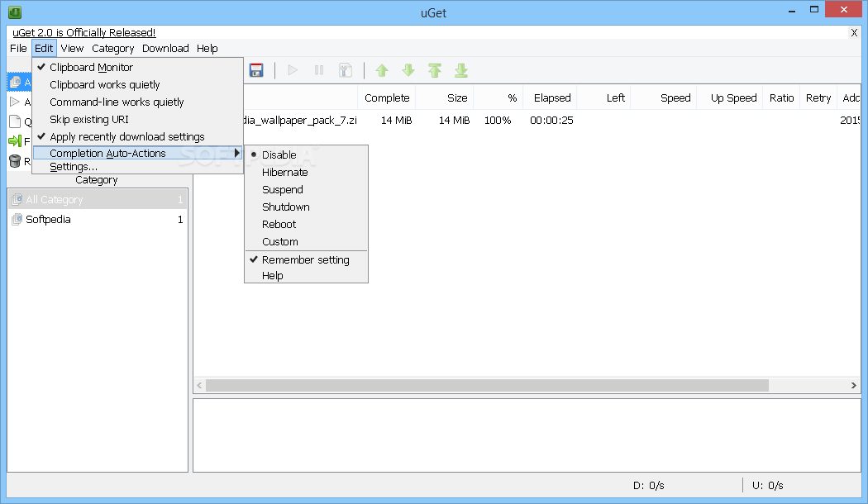868x504 pixels.
Task: Sort by Ratio column header
Action: pos(781,98)
